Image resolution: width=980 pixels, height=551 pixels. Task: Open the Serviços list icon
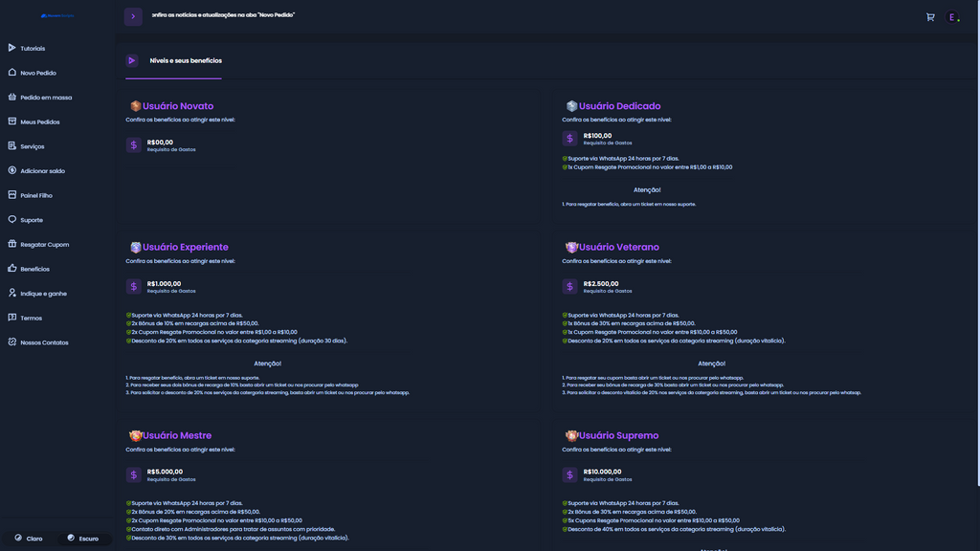tap(12, 146)
